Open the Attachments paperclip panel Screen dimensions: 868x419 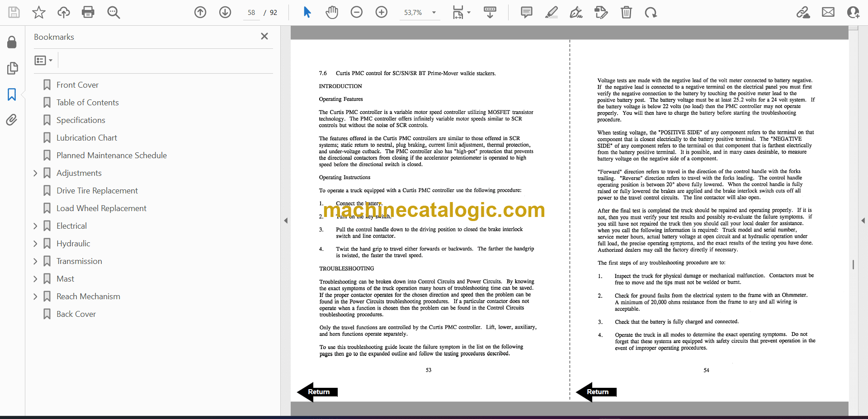[x=12, y=120]
